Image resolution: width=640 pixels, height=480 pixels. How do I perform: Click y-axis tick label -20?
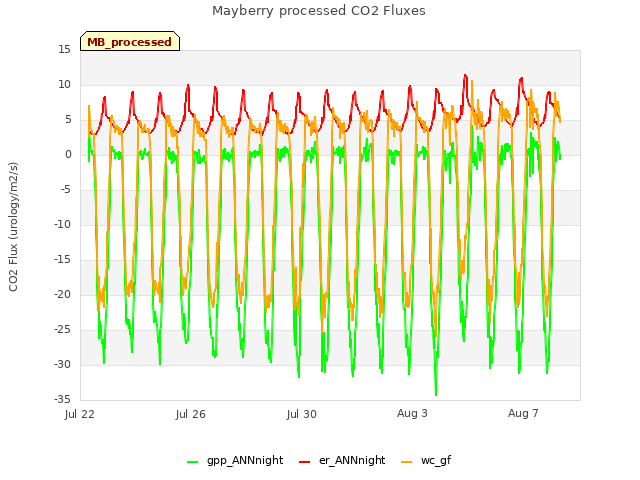pos(63,295)
